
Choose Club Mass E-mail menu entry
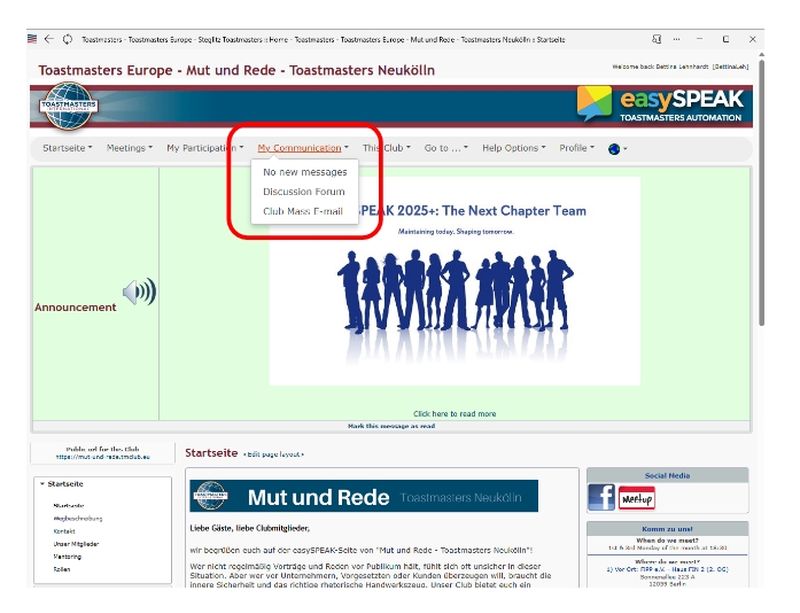(x=302, y=211)
